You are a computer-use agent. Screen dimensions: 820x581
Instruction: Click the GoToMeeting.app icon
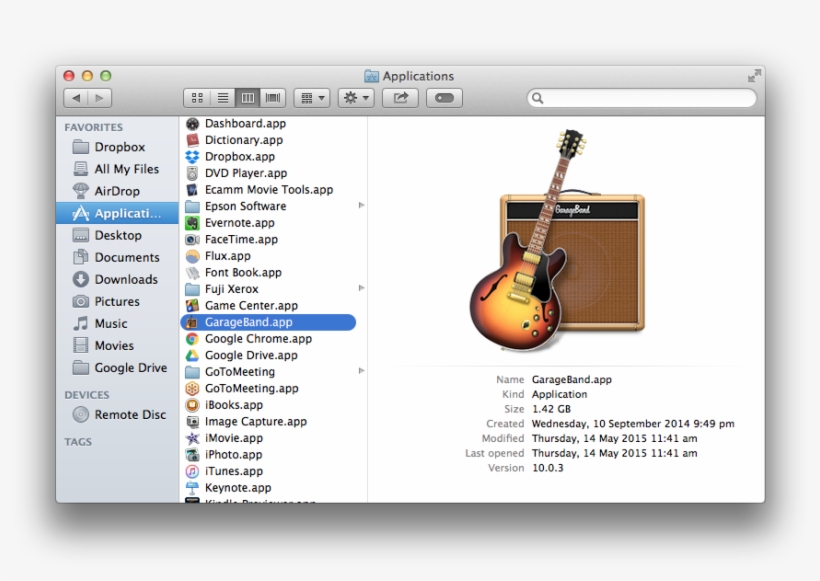[x=192, y=389]
